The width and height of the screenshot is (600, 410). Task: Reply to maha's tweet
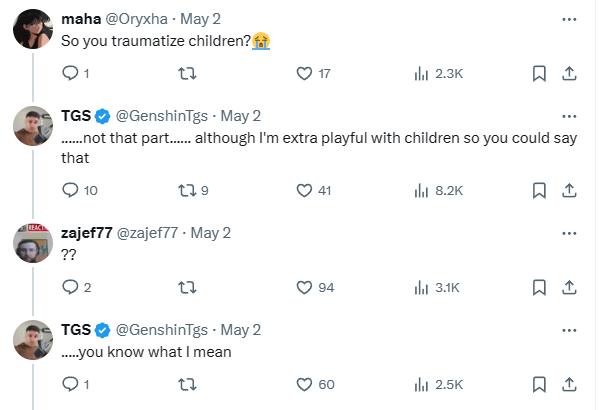[x=70, y=73]
